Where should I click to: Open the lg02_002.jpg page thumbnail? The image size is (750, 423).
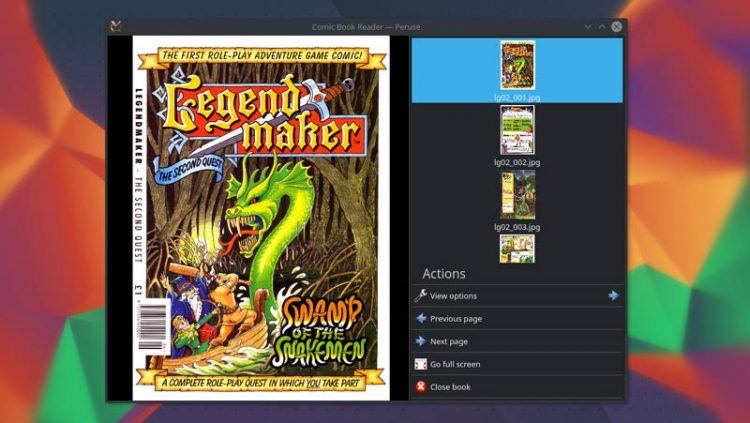tap(517, 130)
